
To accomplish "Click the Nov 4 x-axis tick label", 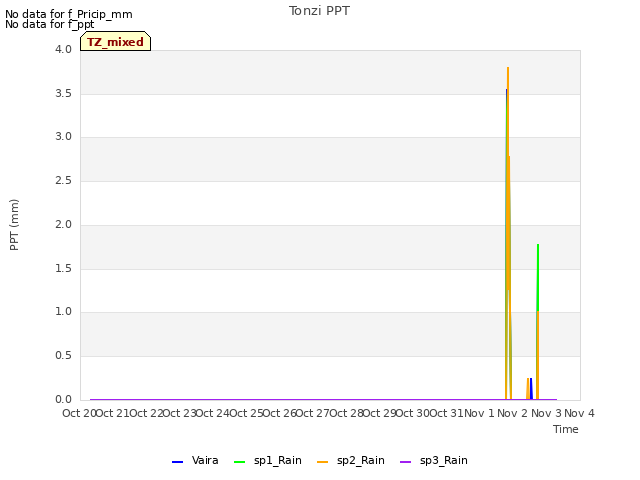I will (x=579, y=413).
